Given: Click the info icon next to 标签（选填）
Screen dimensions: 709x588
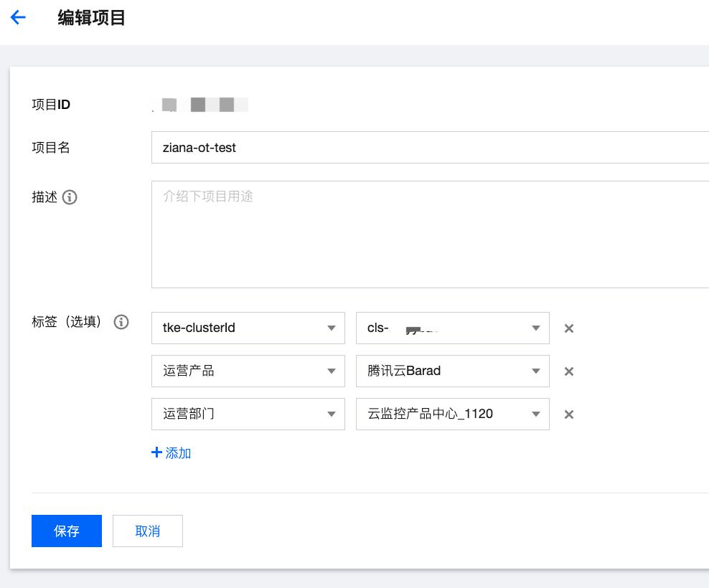Looking at the screenshot, I should 121,322.
